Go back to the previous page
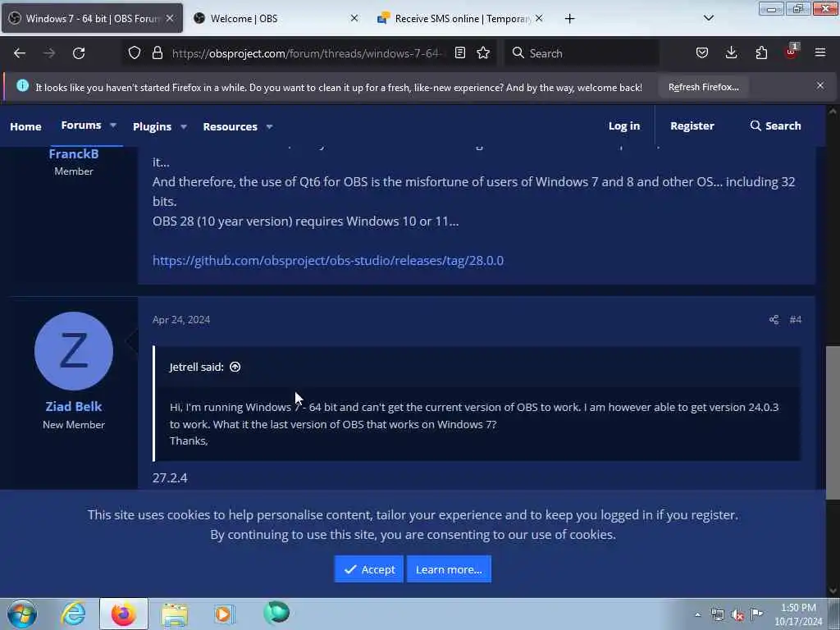Image resolution: width=840 pixels, height=630 pixels. point(20,53)
